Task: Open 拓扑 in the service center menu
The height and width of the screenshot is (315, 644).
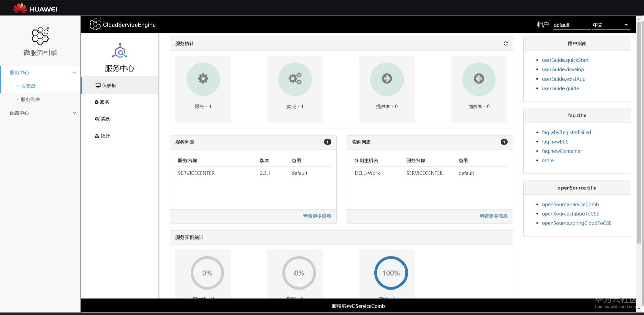Action: click(x=120, y=136)
